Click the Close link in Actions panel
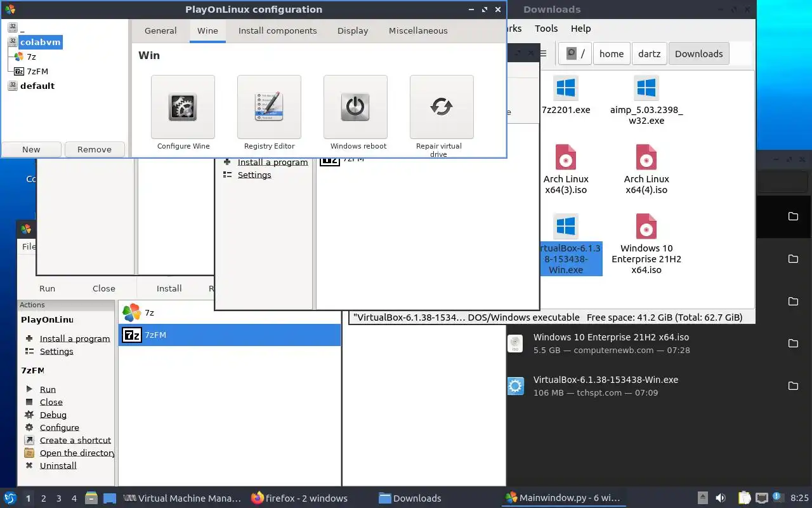 (x=51, y=402)
